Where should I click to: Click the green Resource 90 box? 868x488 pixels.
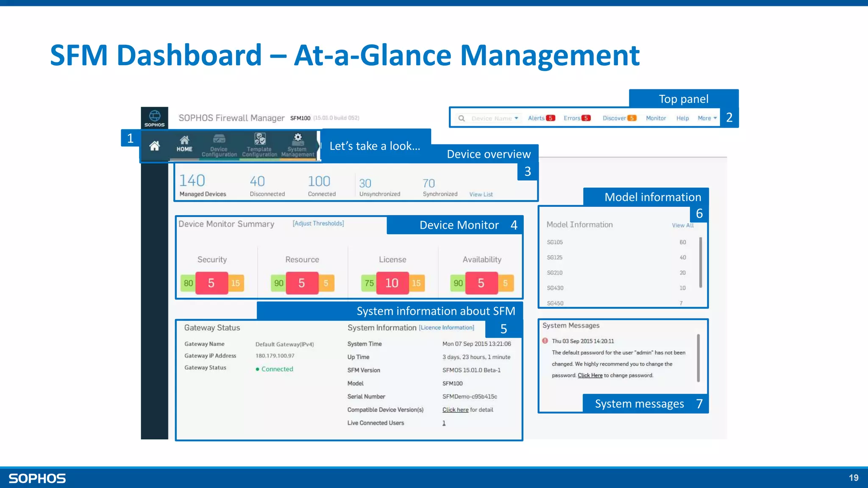278,283
